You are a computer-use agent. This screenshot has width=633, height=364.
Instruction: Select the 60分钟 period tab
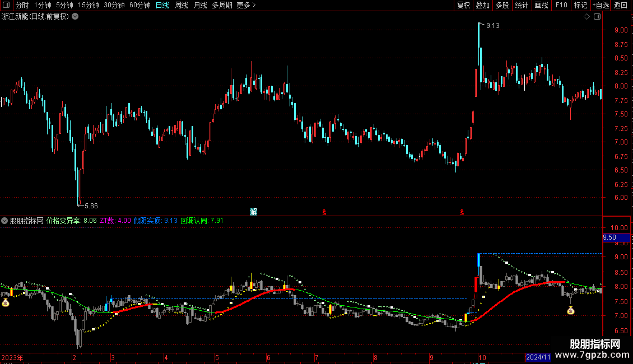(x=140, y=5)
